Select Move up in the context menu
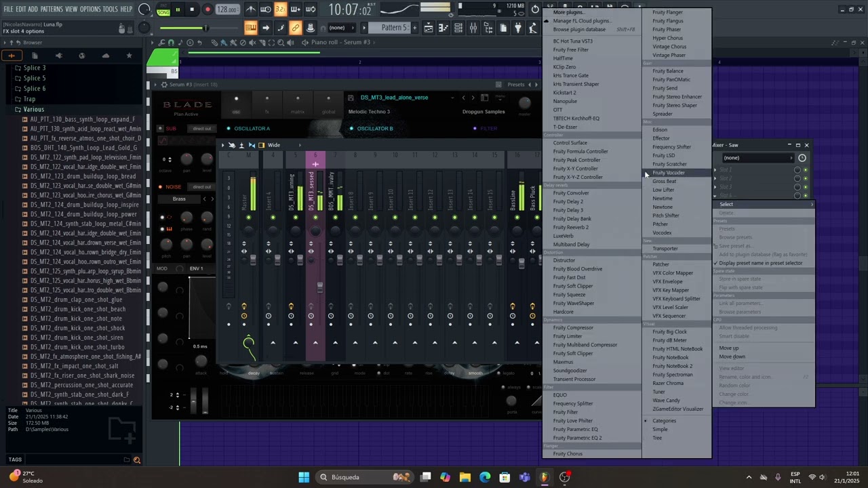This screenshot has width=868, height=488. (729, 348)
